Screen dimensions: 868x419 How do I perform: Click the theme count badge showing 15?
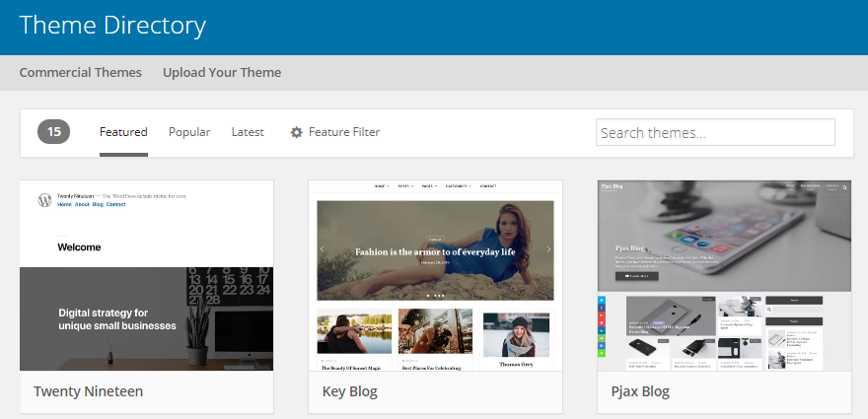click(53, 132)
